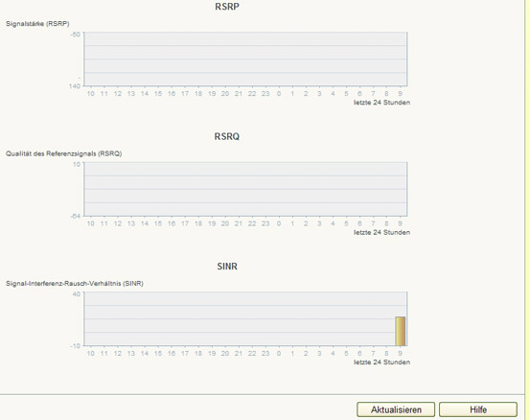Click the 40 value on SINR y-axis
The height and width of the screenshot is (420, 530).
[77, 294]
